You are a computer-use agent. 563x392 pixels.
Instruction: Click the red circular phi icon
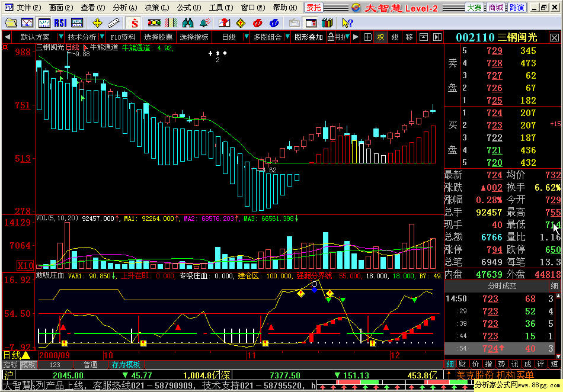coord(257,23)
